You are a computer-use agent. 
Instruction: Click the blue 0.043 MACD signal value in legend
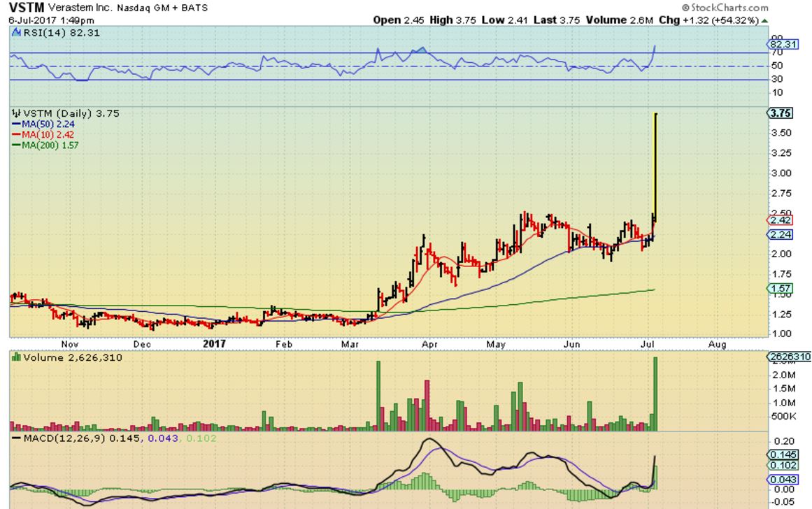(163, 438)
